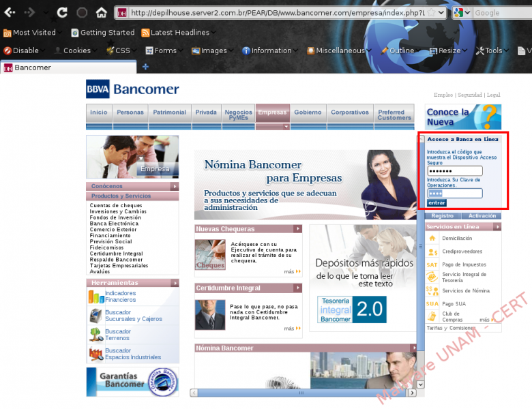Open the Inicio navigation tab

[x=99, y=112]
